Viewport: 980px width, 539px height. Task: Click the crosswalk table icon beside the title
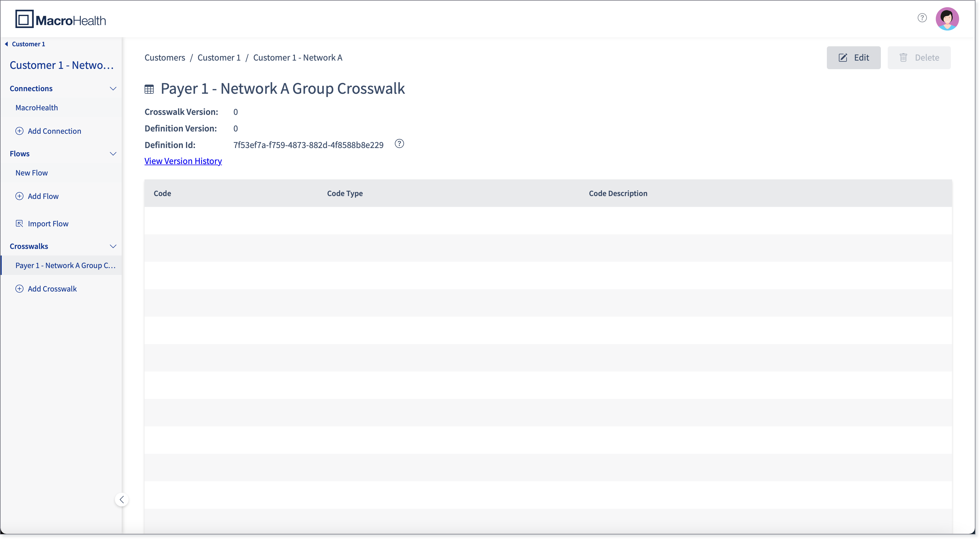pos(149,89)
